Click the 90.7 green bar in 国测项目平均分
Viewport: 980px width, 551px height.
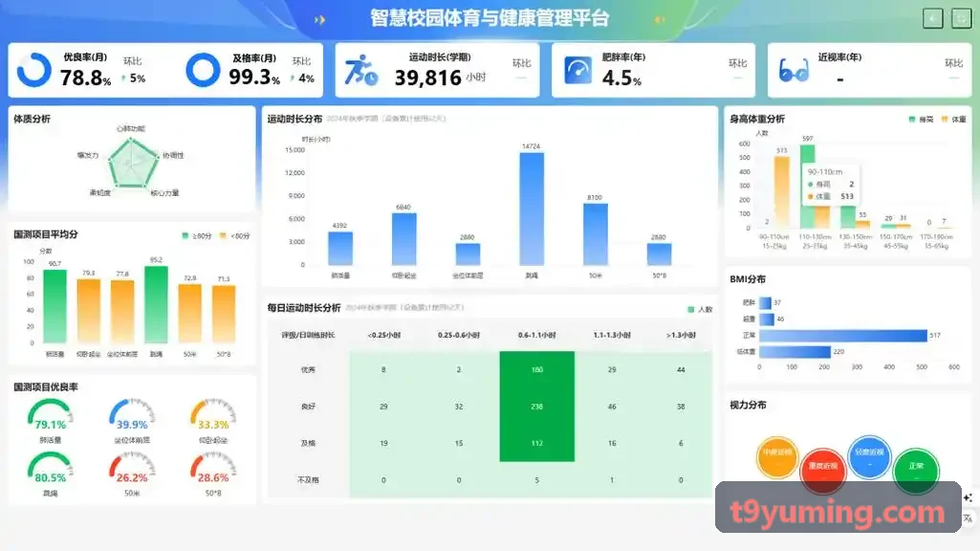click(x=55, y=306)
